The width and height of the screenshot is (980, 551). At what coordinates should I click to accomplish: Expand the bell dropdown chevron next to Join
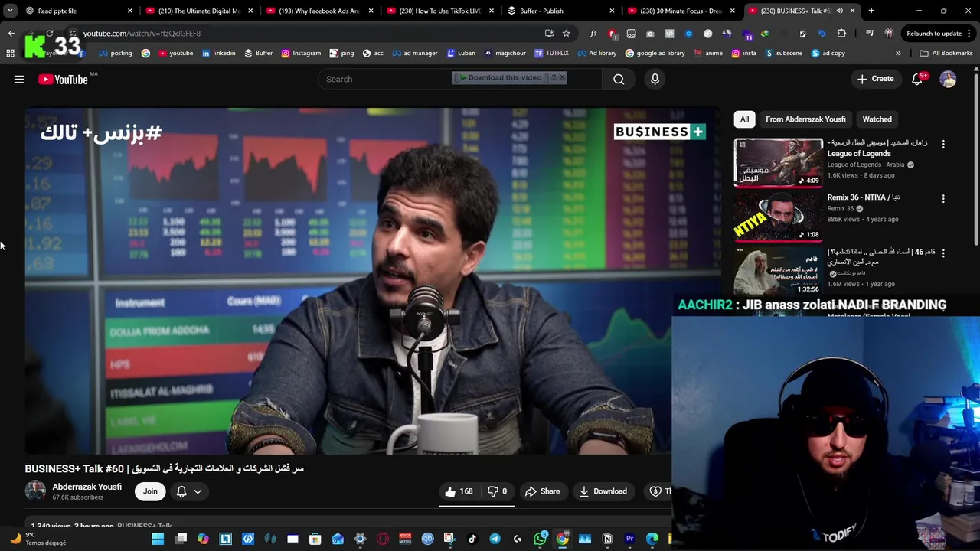coord(198,491)
